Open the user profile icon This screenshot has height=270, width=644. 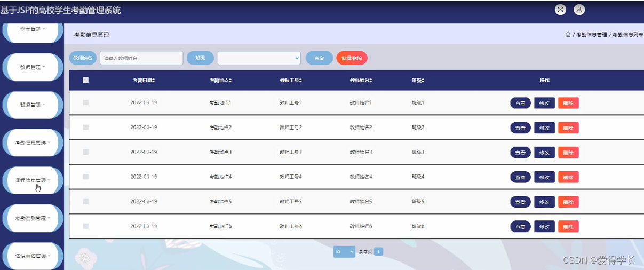pos(579,10)
